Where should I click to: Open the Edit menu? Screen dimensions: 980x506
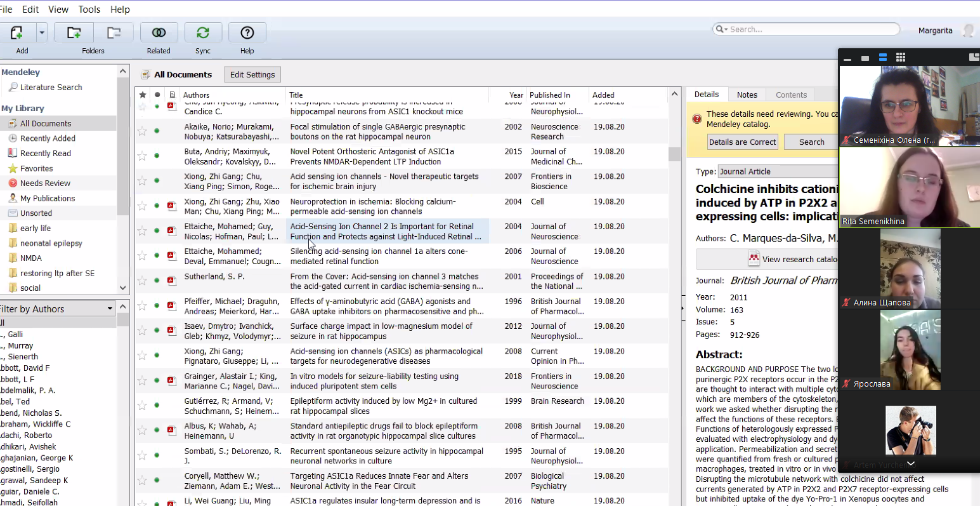(30, 10)
